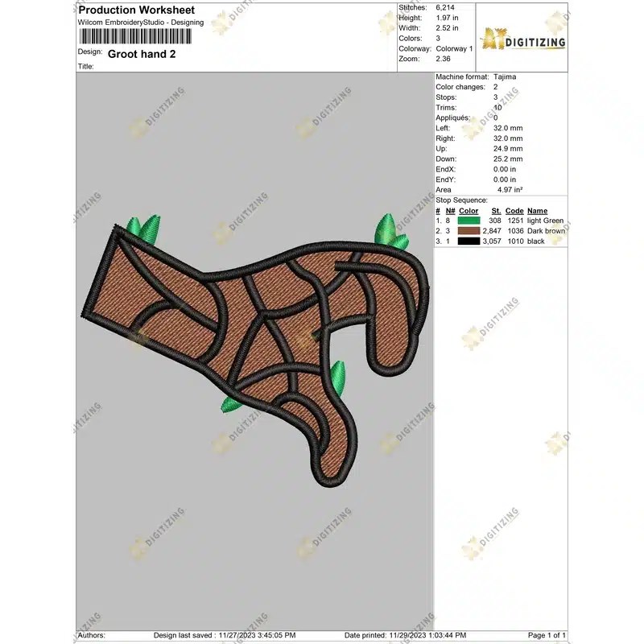Viewport: 644px width, 644px height.
Task: Click the 'Color' column header
Action: 469,211
